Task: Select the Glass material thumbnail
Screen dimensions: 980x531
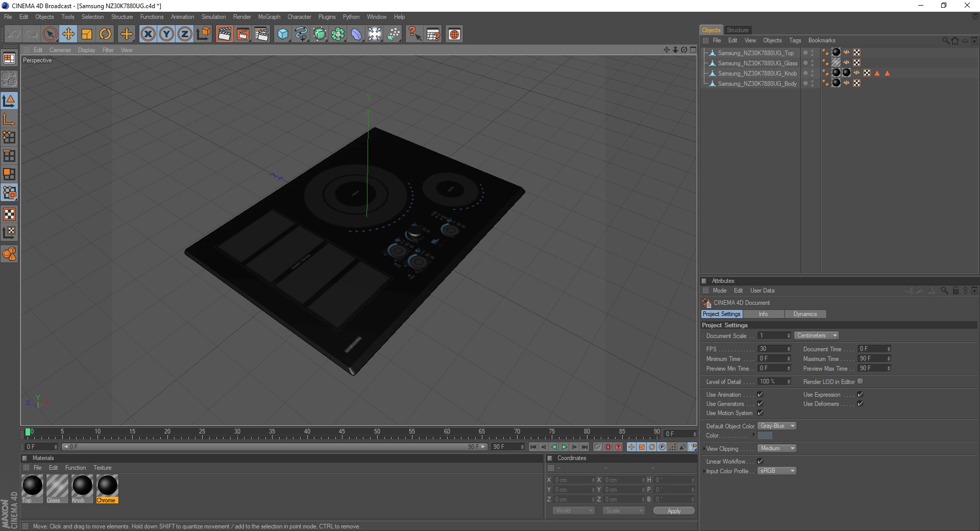Action: tap(57, 486)
